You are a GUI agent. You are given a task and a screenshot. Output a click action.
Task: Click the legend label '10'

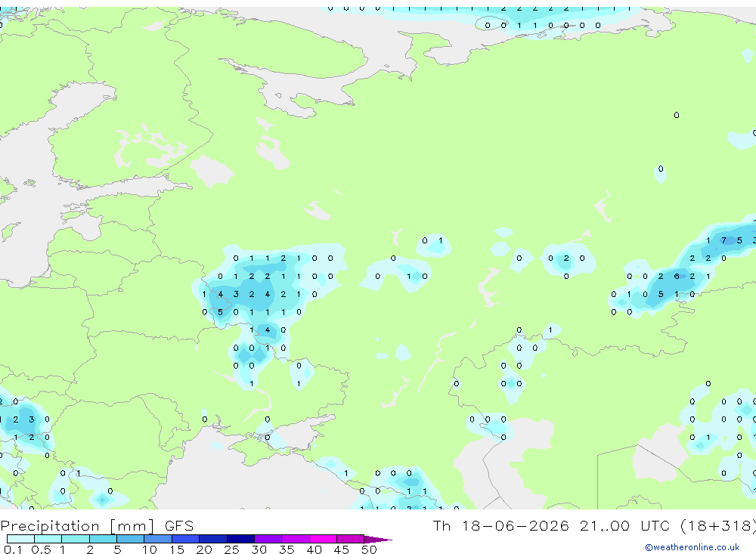point(149,549)
